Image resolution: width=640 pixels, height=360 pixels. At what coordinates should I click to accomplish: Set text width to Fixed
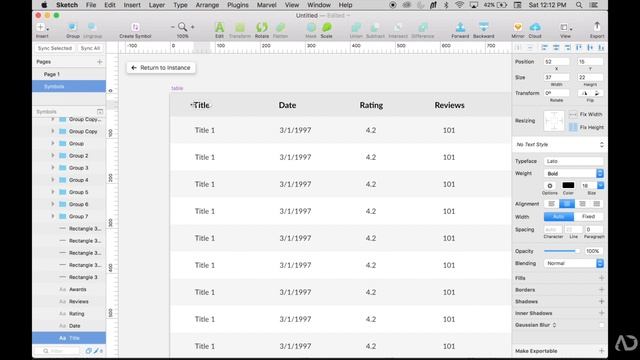tap(589, 216)
